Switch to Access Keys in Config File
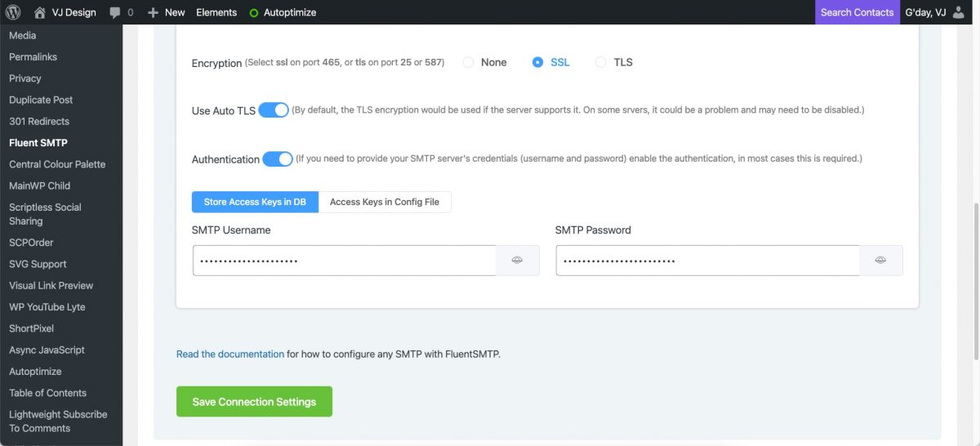This screenshot has width=980, height=446. [x=385, y=202]
